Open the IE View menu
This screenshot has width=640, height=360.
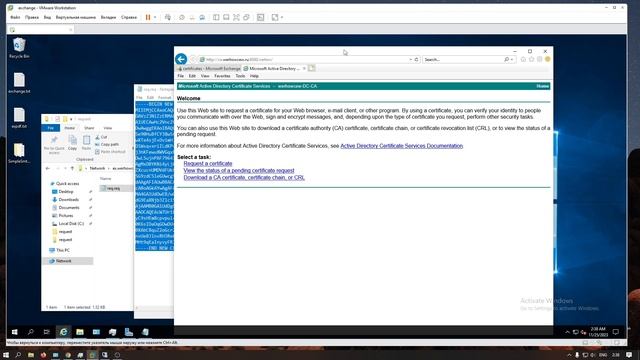click(205, 76)
